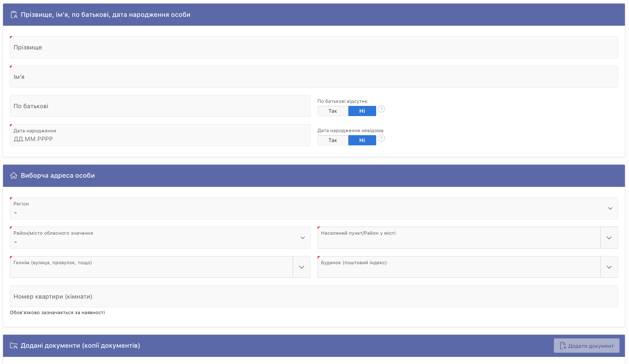
Task: Click the house icon beside Виборча адреса особи
Action: pos(14,176)
